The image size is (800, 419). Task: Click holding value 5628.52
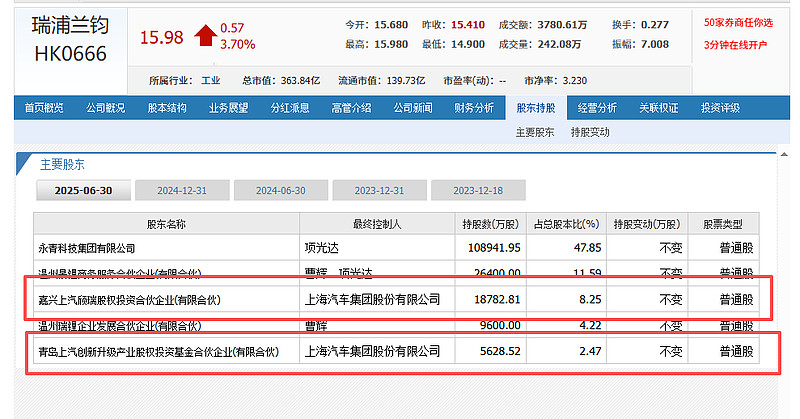(500, 351)
